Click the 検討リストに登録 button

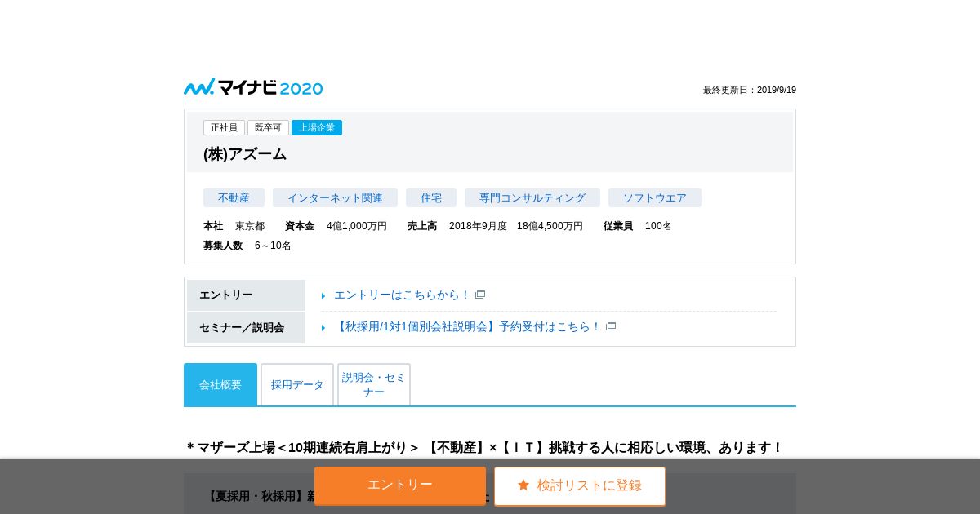(x=580, y=485)
